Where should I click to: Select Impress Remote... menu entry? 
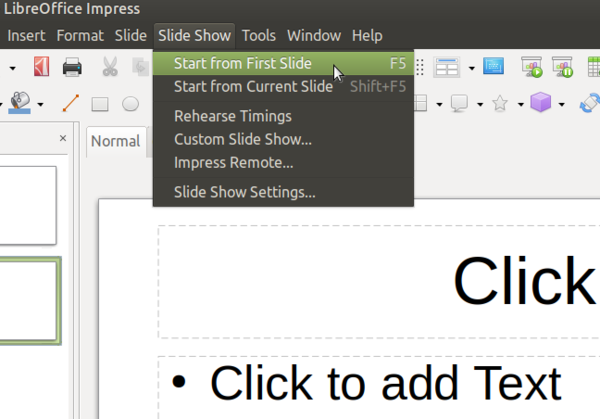(283, 163)
